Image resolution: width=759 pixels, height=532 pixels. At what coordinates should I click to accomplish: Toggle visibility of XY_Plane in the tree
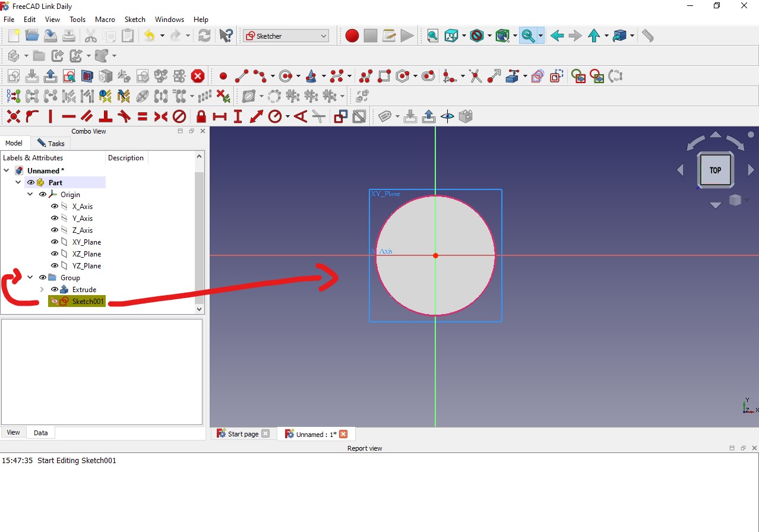54,242
